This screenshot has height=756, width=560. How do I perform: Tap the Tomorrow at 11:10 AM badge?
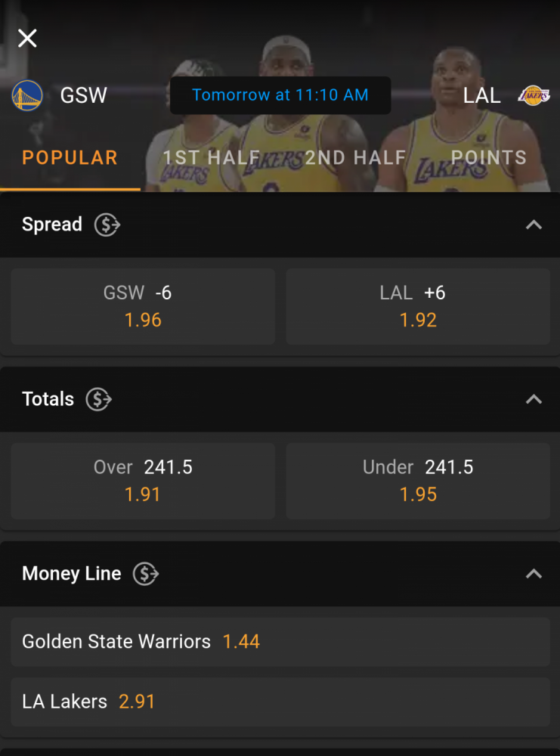[x=280, y=95]
